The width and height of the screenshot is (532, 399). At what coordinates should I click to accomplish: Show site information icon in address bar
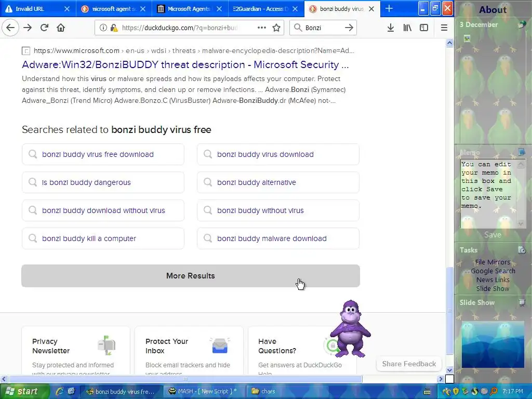(x=103, y=28)
